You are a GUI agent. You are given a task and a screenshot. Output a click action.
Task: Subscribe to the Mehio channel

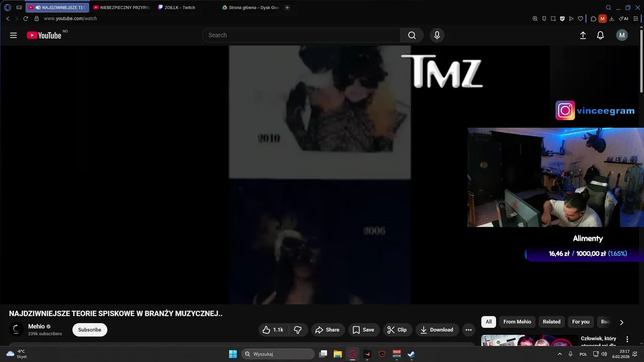[90, 330]
